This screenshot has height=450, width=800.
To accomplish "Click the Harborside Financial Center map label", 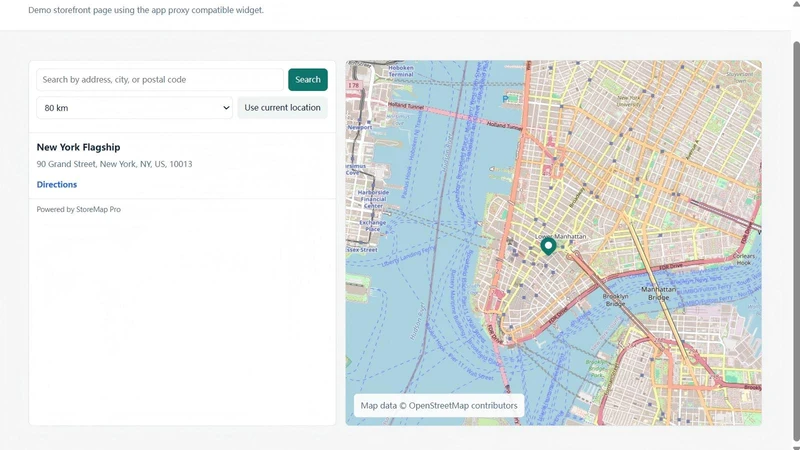I will 373,199.
